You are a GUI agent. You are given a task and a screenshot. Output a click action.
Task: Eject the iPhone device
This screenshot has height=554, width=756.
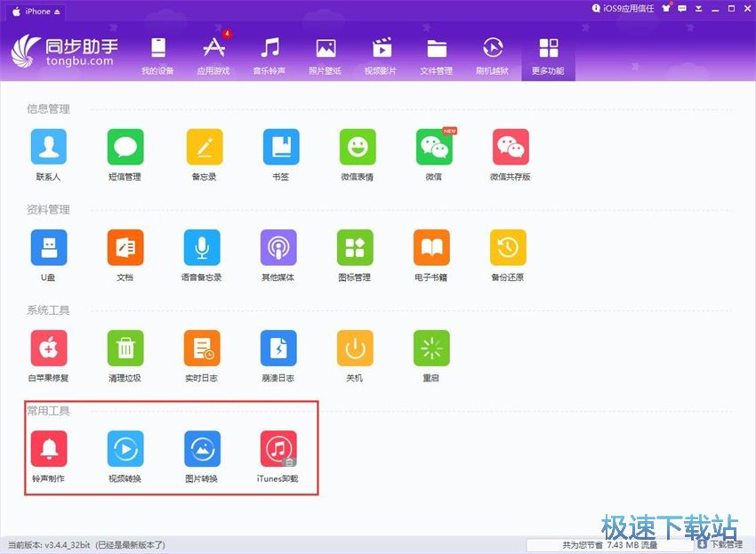pos(58,12)
